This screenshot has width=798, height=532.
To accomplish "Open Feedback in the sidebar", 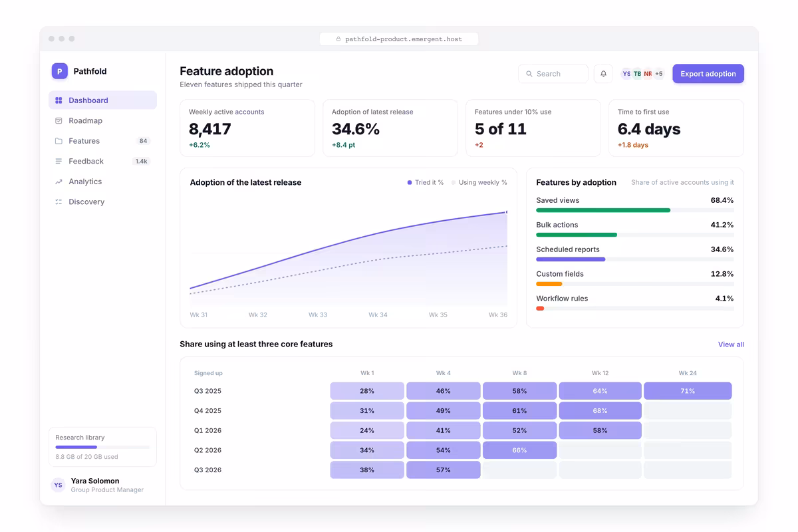I will pos(102,161).
